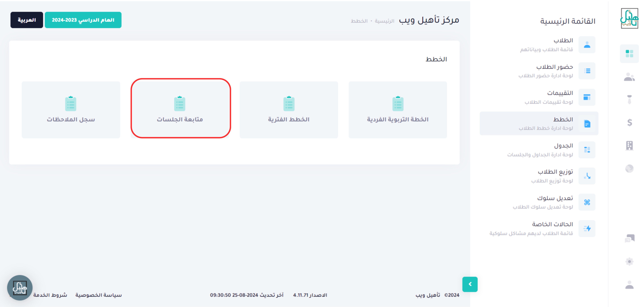Click تأهيل ويب footer link

tap(428, 295)
